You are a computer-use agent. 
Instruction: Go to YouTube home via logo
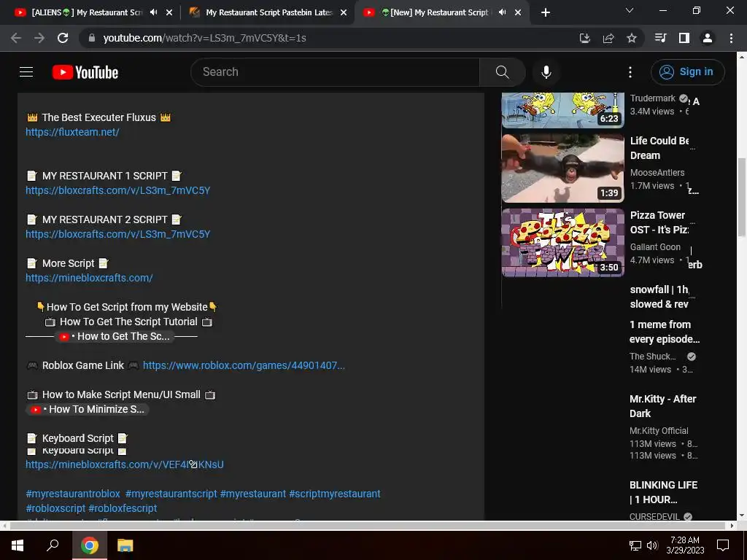(85, 72)
